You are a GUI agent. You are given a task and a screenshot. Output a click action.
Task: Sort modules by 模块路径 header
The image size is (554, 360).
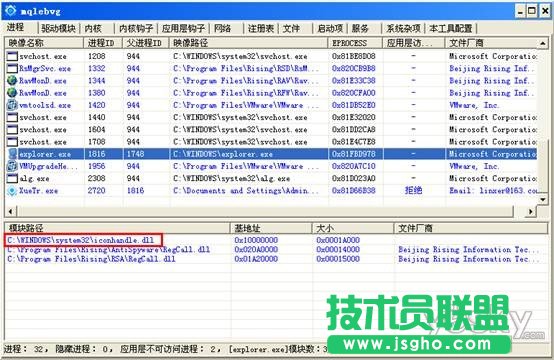point(117,228)
